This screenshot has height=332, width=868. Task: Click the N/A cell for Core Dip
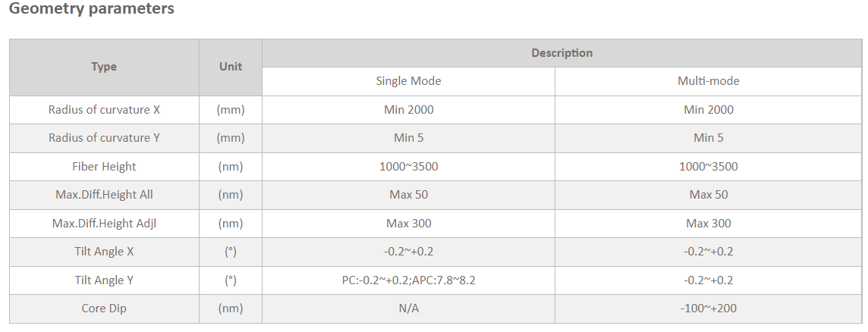[x=408, y=309]
